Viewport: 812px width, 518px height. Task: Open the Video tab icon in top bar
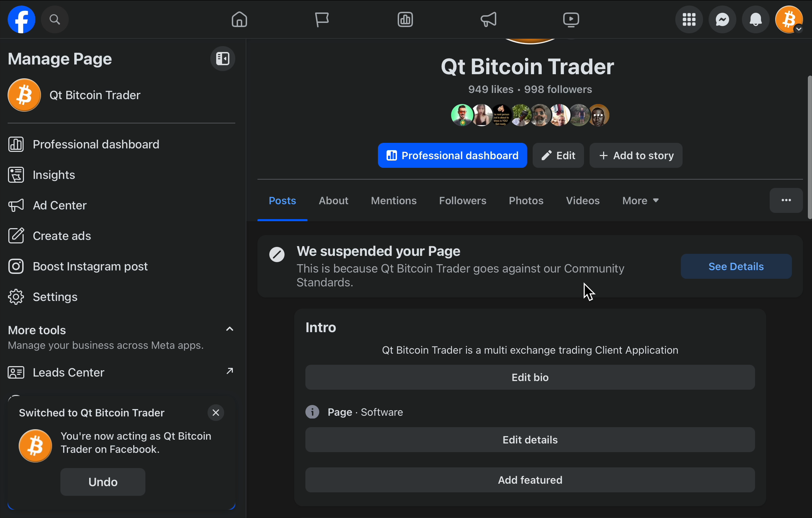pyautogui.click(x=571, y=19)
